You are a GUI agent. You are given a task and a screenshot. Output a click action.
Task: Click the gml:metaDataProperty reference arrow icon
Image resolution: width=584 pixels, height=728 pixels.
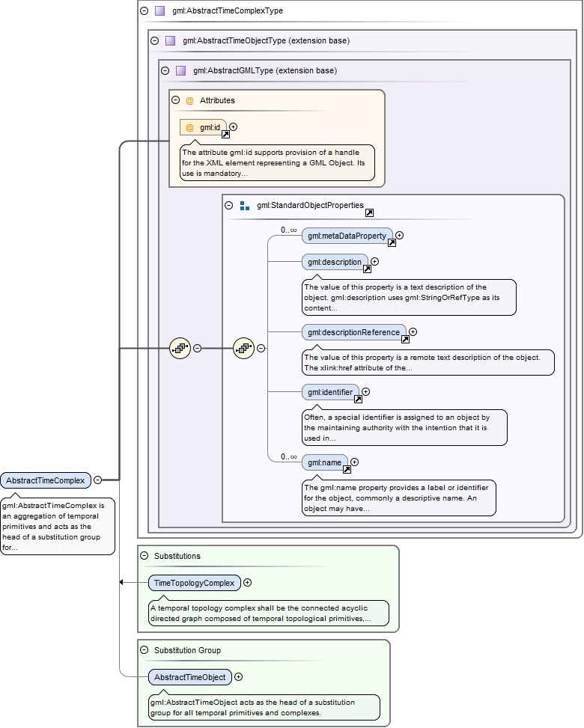[392, 242]
